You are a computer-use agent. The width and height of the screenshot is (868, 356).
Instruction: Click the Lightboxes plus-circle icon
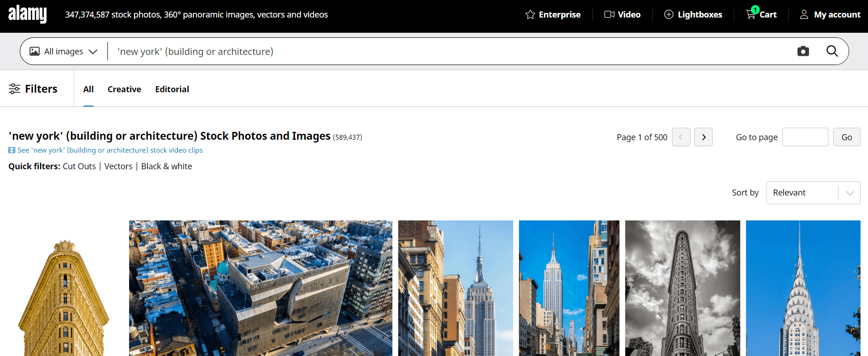668,14
